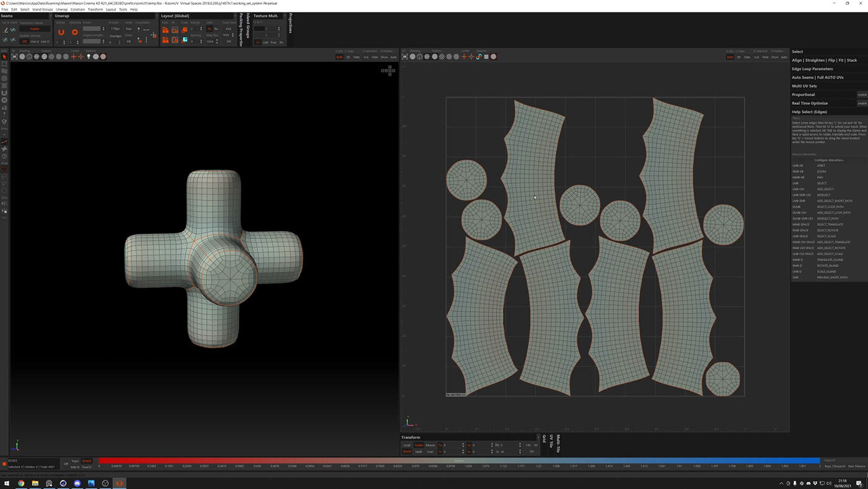Expand the Edge Loop Parameters section

pos(812,69)
